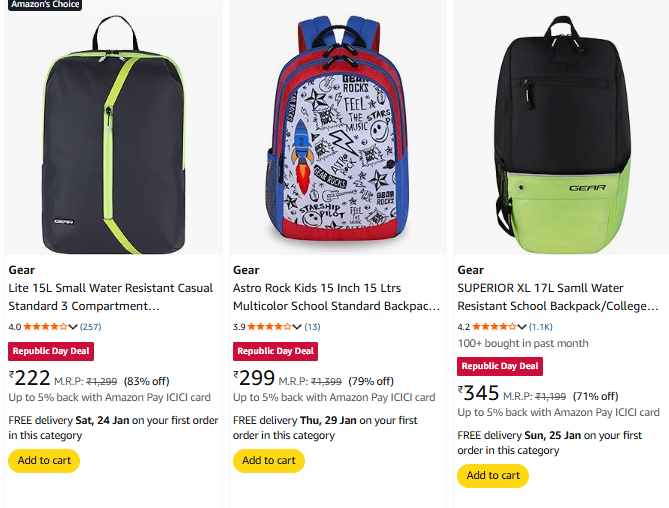
Task: Click the ₹222 price of Gear Lite
Action: pos(30,378)
